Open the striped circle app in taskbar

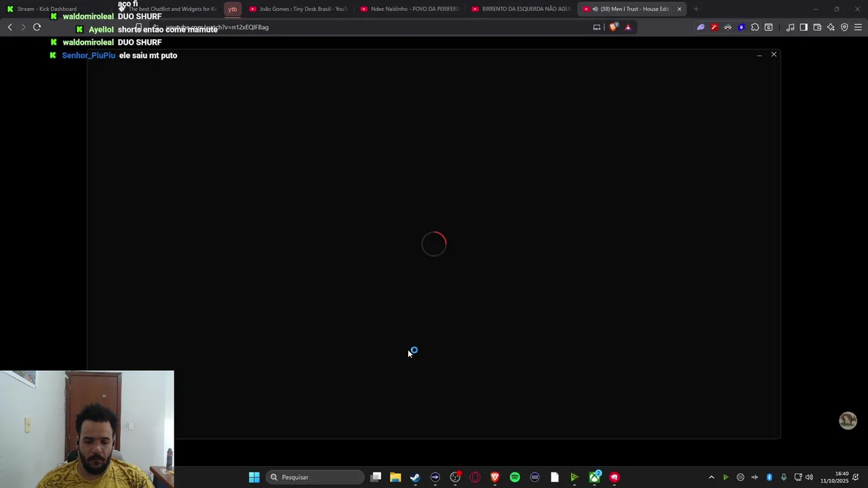(534, 477)
